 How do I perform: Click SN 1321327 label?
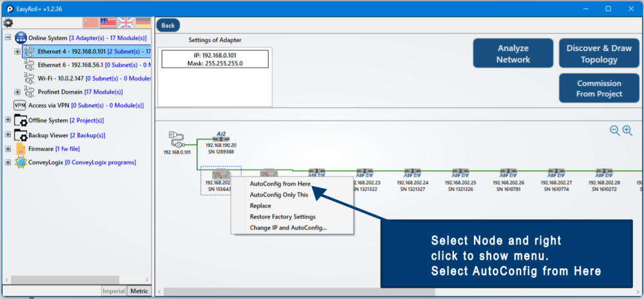(x=413, y=189)
